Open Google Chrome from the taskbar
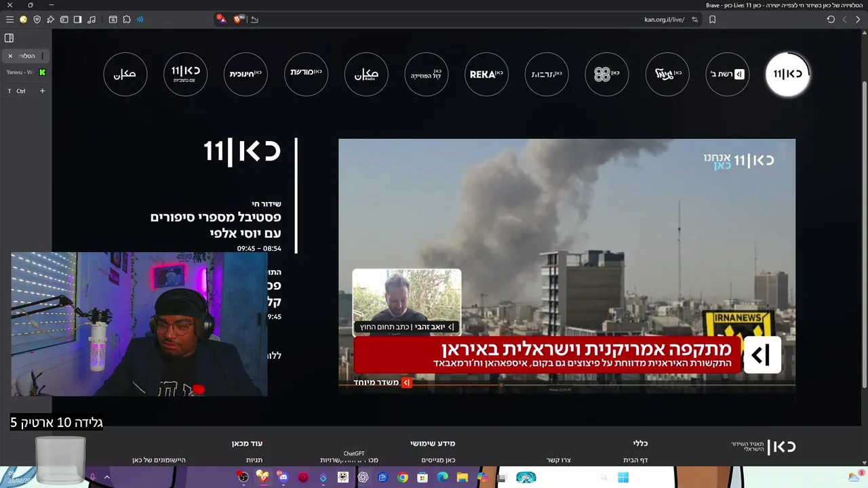This screenshot has height=488, width=868. tap(403, 477)
